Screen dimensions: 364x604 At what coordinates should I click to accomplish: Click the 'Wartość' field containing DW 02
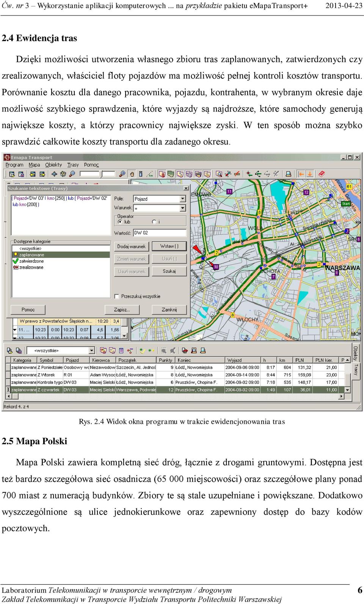160,233
